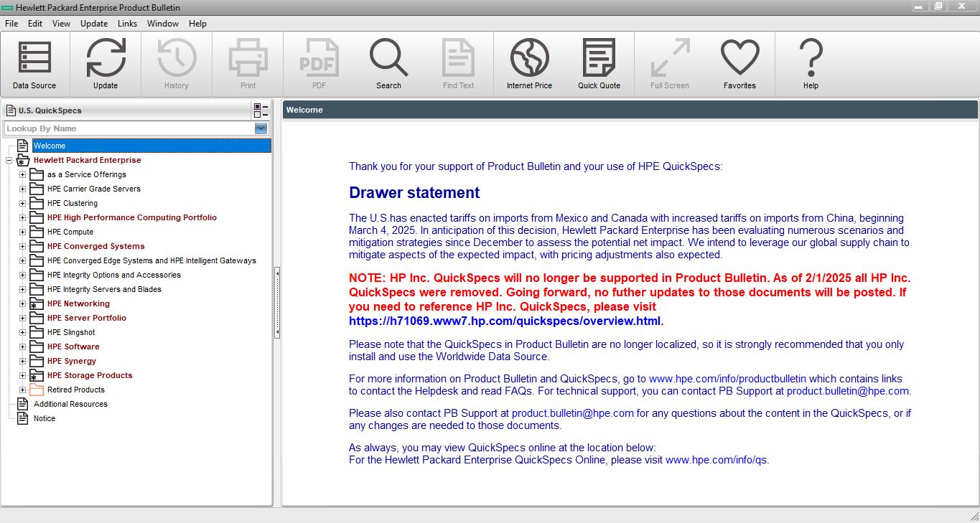The width and height of the screenshot is (980, 523).
Task: Open the File menu
Action: pyautogui.click(x=11, y=24)
